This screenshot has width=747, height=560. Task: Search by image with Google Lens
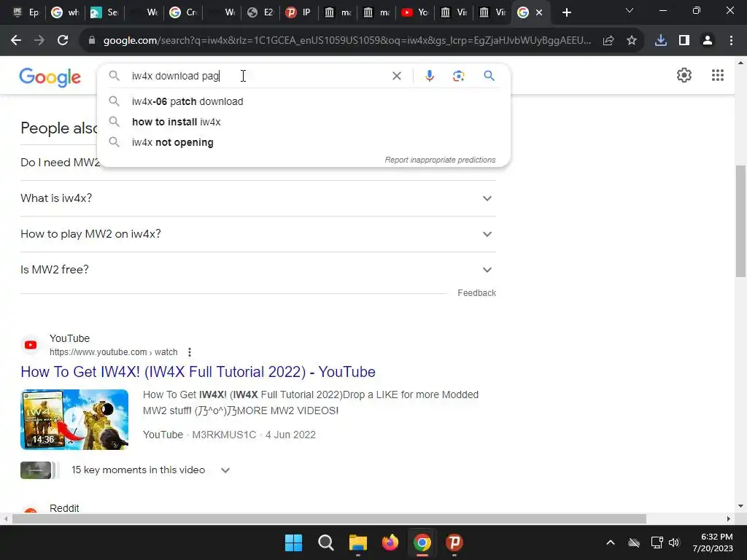(458, 76)
